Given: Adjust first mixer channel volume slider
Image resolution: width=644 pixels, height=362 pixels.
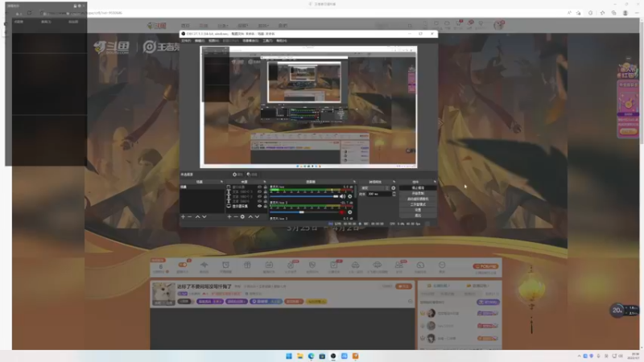Looking at the screenshot, I should (304, 196).
